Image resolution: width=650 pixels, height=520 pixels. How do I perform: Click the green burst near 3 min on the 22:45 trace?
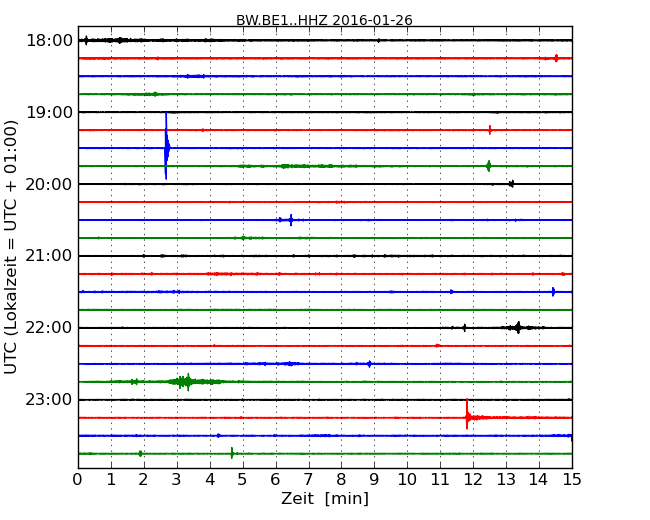(x=187, y=382)
